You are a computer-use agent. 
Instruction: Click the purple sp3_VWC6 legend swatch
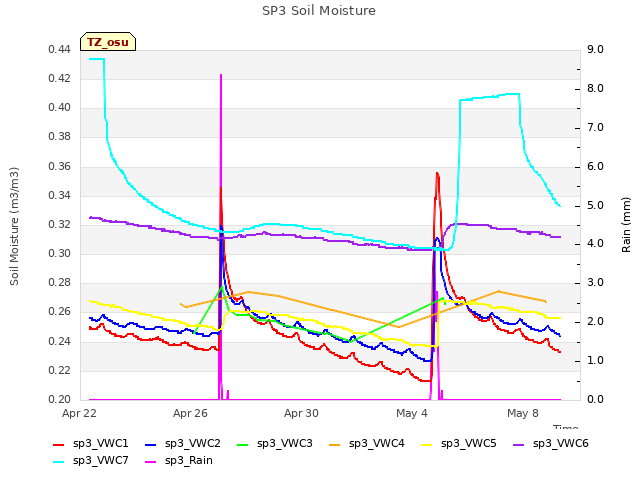pos(519,445)
